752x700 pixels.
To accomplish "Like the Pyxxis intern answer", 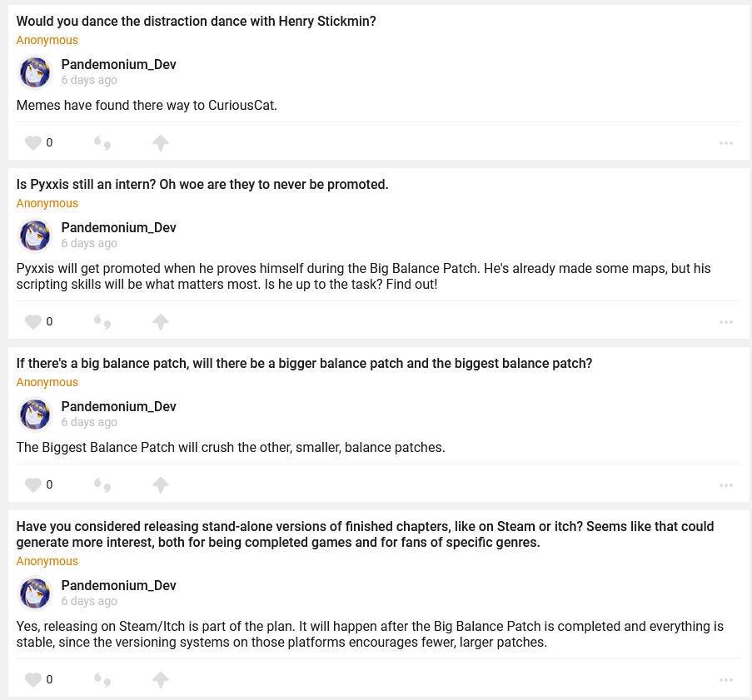I will [33, 322].
